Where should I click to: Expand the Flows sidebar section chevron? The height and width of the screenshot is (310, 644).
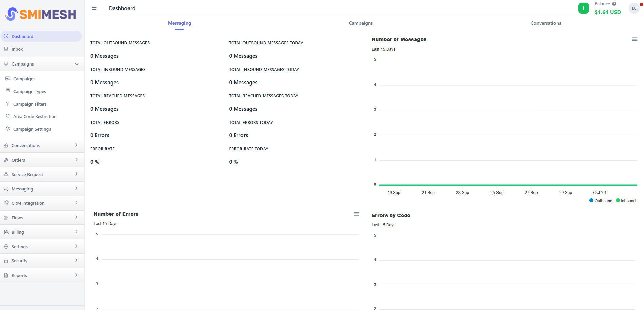pos(76,217)
